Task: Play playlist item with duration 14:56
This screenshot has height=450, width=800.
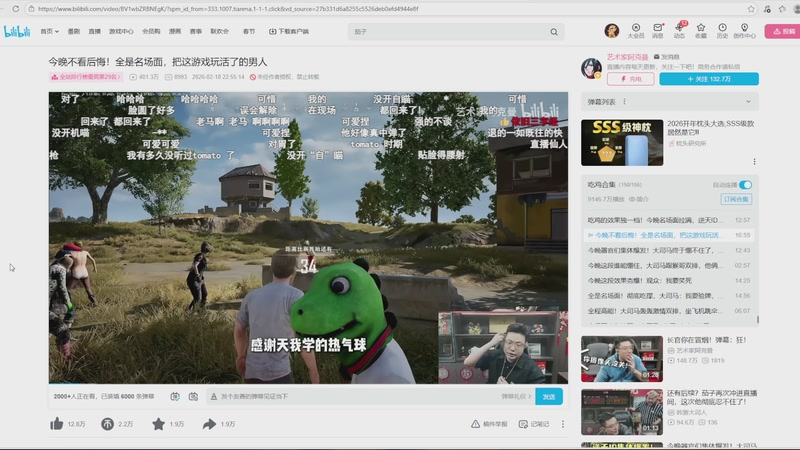Action: [668, 295]
